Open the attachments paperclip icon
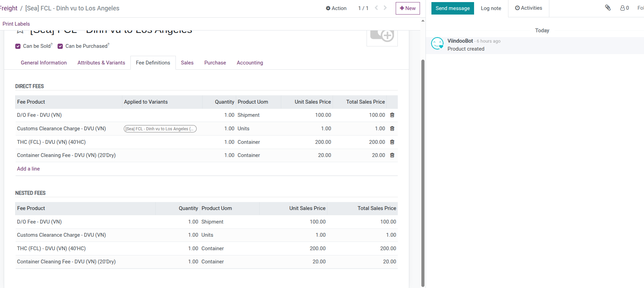This screenshot has height=288, width=644. click(x=608, y=8)
